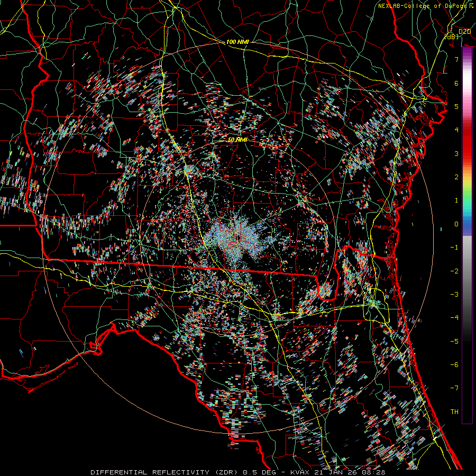Click the "-6" value on the scale
The image size is (476, 476).
coord(454,365)
